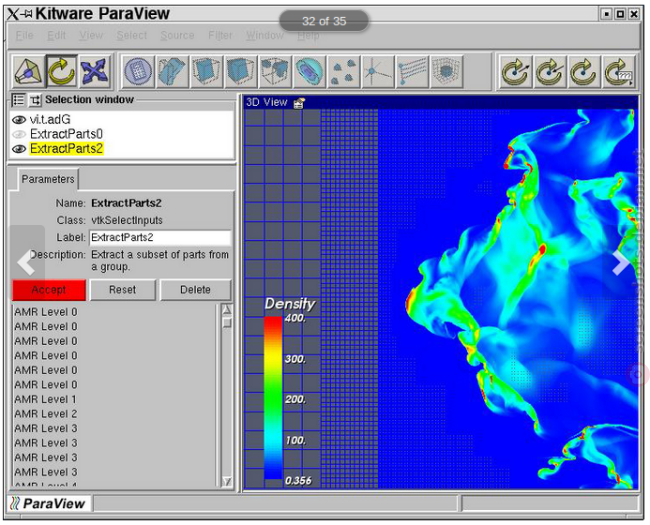Maximize the ParaView window

pos(620,14)
